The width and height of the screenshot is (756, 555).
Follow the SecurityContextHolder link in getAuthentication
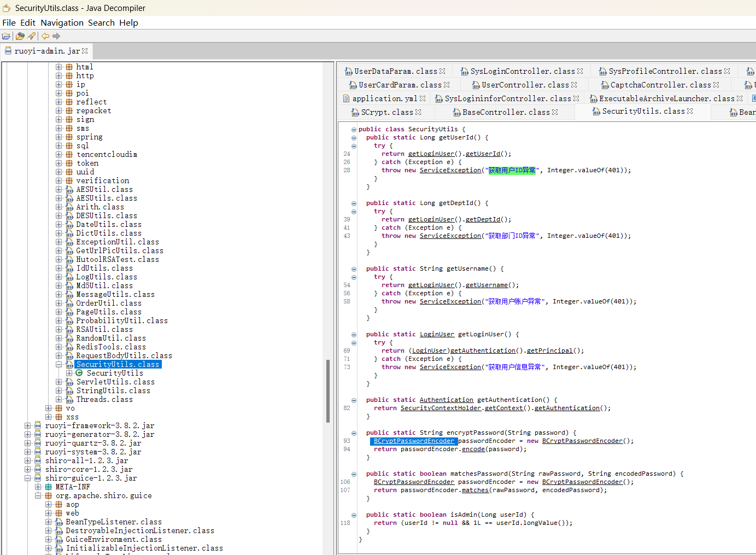coord(441,408)
